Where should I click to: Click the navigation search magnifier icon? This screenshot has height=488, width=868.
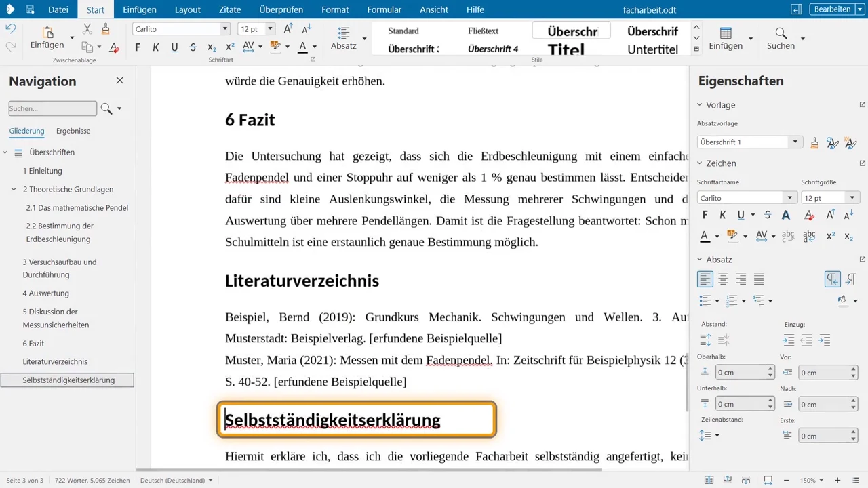106,108
